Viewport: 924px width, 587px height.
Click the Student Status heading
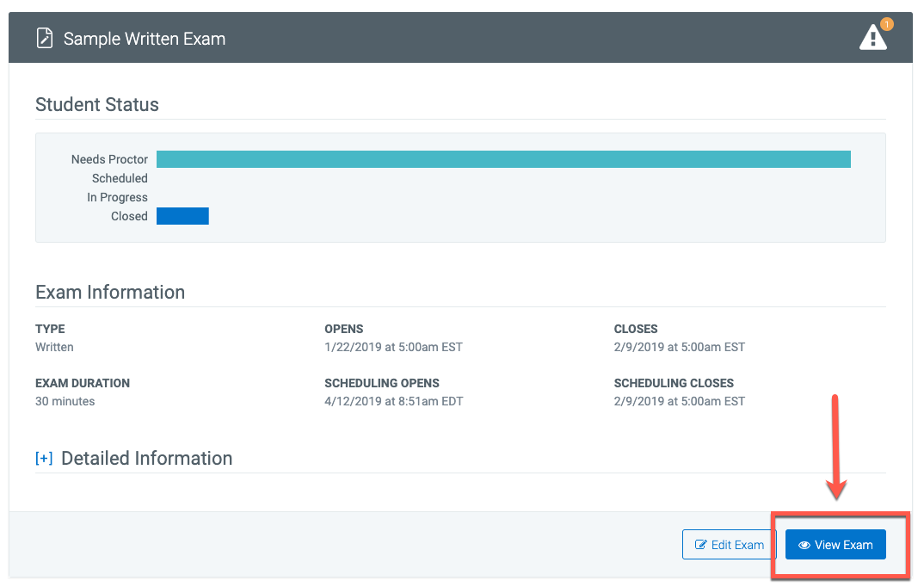click(97, 104)
